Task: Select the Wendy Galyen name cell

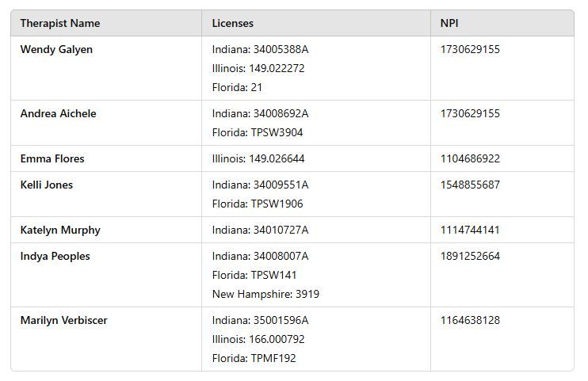Action: coord(56,49)
